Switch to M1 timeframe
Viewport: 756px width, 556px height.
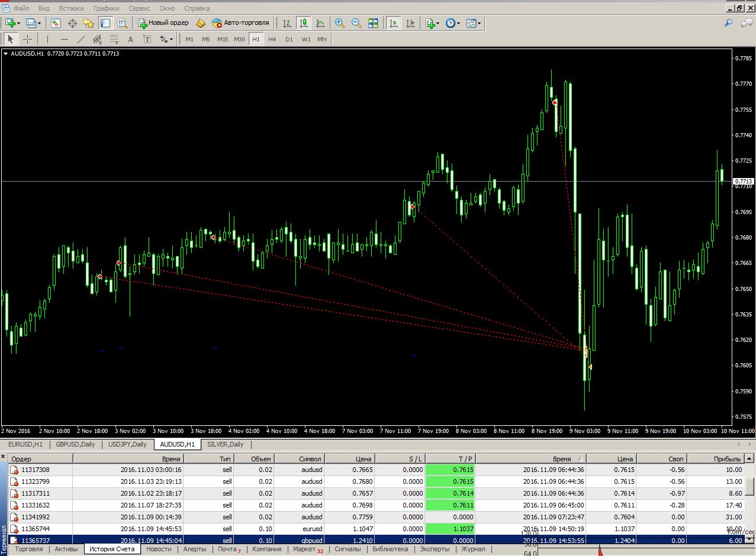(x=189, y=39)
